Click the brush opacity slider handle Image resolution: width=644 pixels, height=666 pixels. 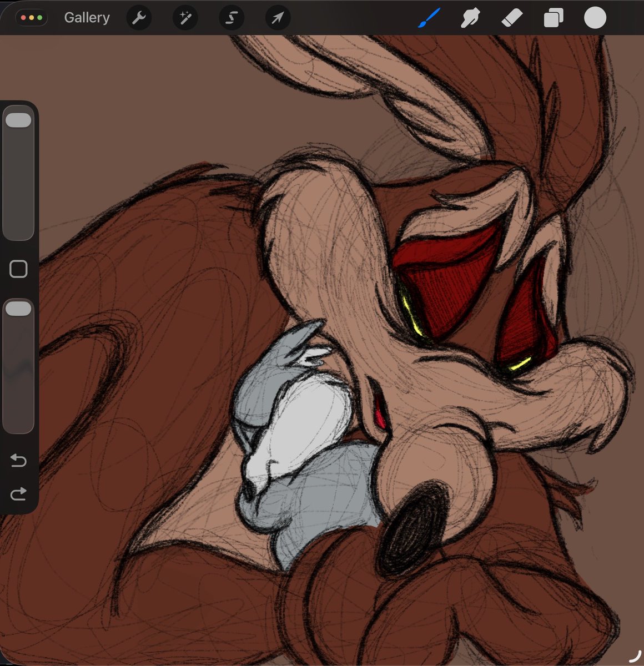[x=18, y=309]
